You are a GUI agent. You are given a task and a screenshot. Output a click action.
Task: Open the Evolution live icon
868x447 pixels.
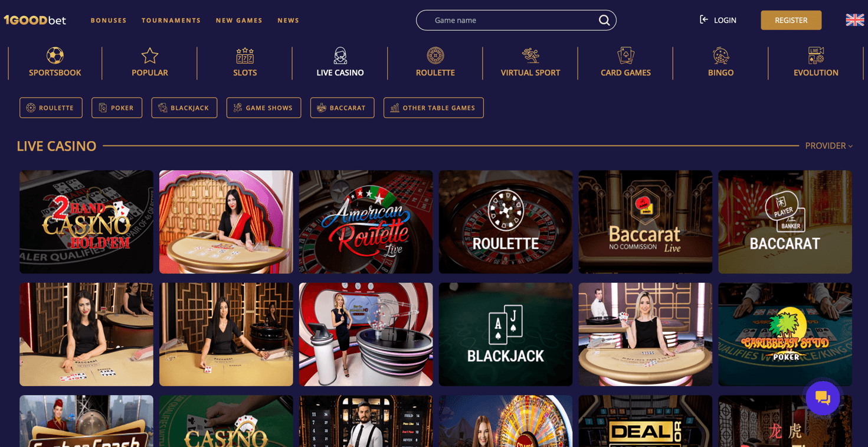[x=816, y=56]
